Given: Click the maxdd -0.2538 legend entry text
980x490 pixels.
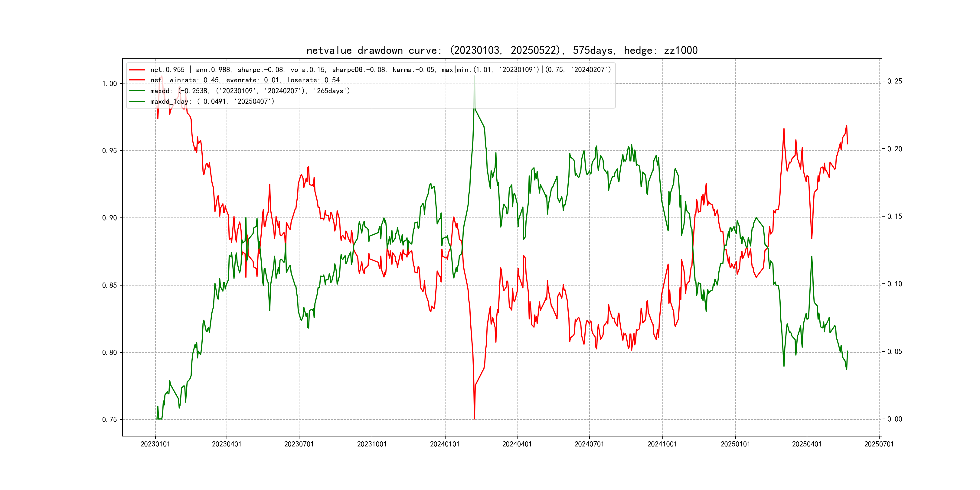Looking at the screenshot, I should tap(250, 91).
